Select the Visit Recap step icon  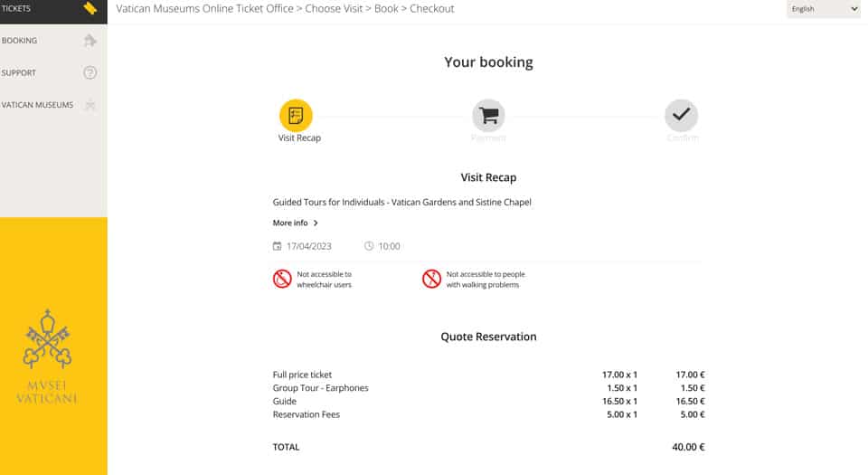[x=296, y=115]
